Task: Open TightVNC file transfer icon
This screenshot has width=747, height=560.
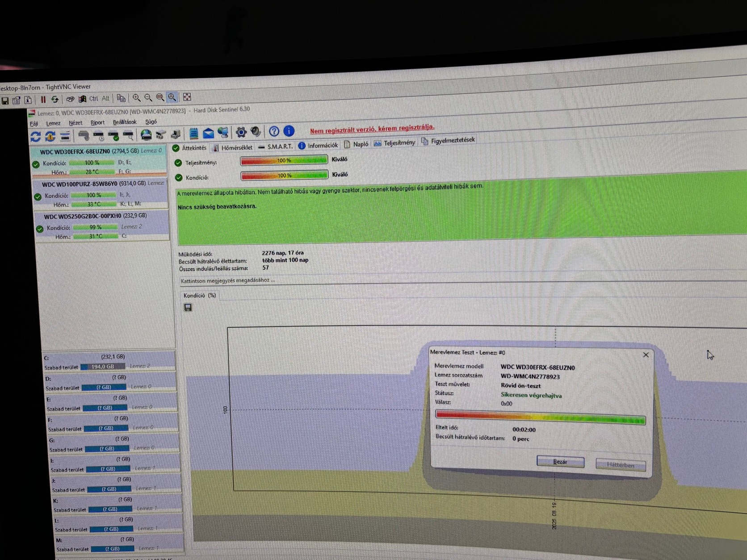Action: pos(121,98)
